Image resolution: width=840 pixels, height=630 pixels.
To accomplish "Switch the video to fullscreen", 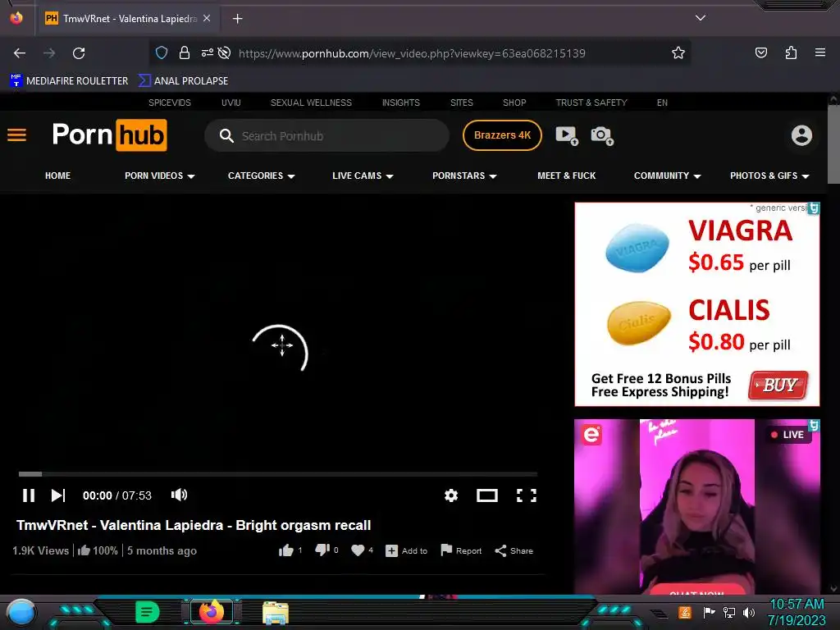I will click(526, 495).
